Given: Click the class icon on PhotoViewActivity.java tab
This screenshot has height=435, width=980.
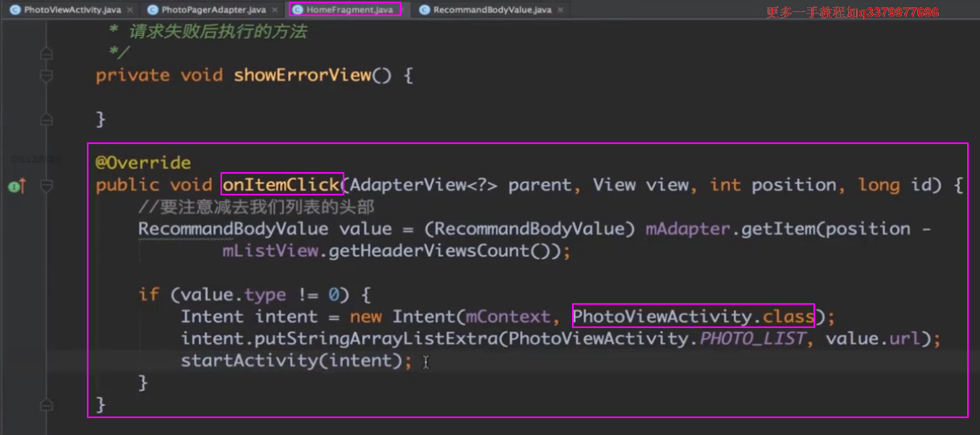Looking at the screenshot, I should click(15, 10).
